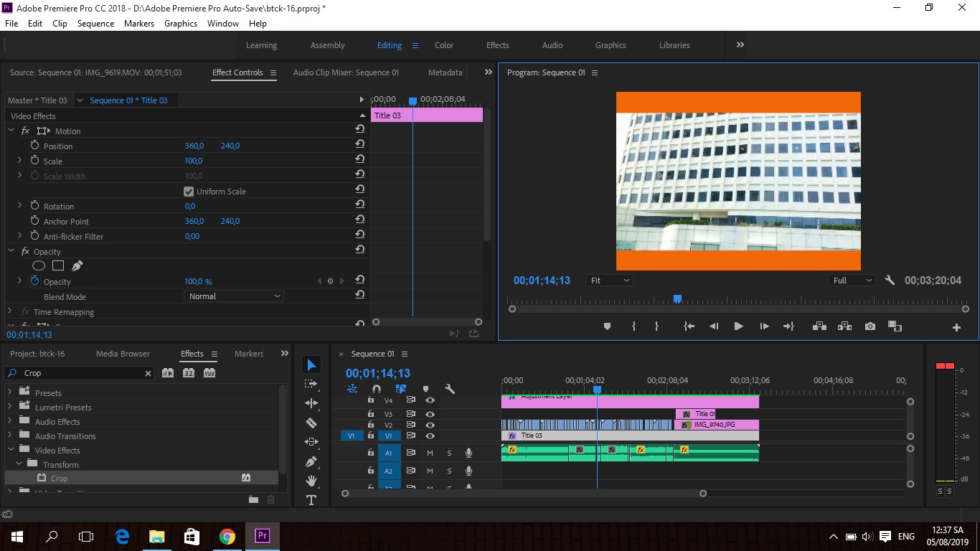Open the Program Monitor settings wrench
The height and width of the screenshot is (551, 980).
click(x=890, y=281)
